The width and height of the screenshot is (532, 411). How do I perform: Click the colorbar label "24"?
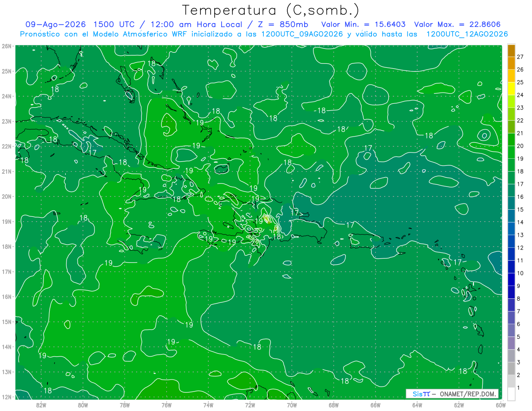[x=520, y=95]
